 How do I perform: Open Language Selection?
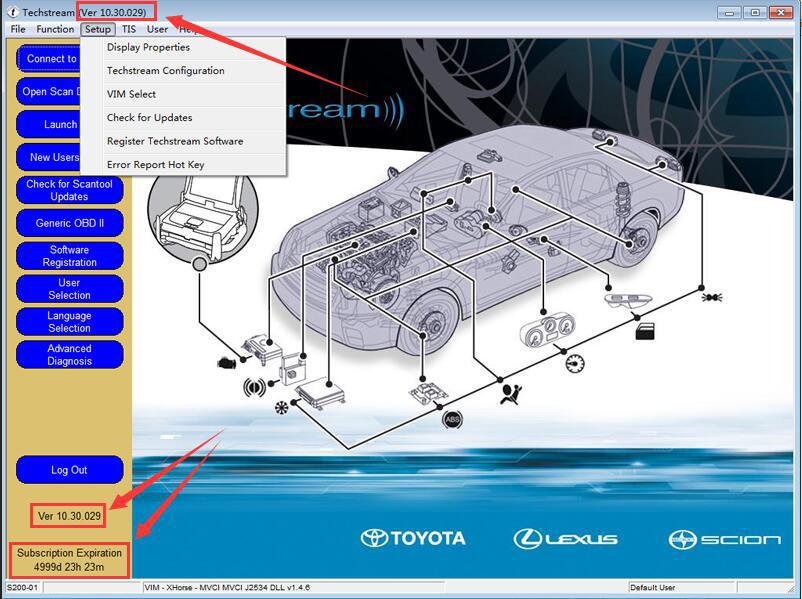70,322
